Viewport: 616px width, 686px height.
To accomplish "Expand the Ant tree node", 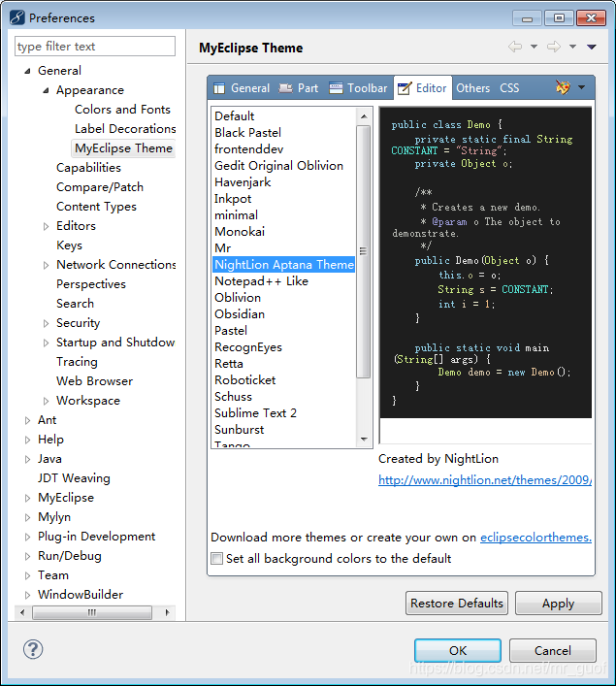I will coord(27,420).
